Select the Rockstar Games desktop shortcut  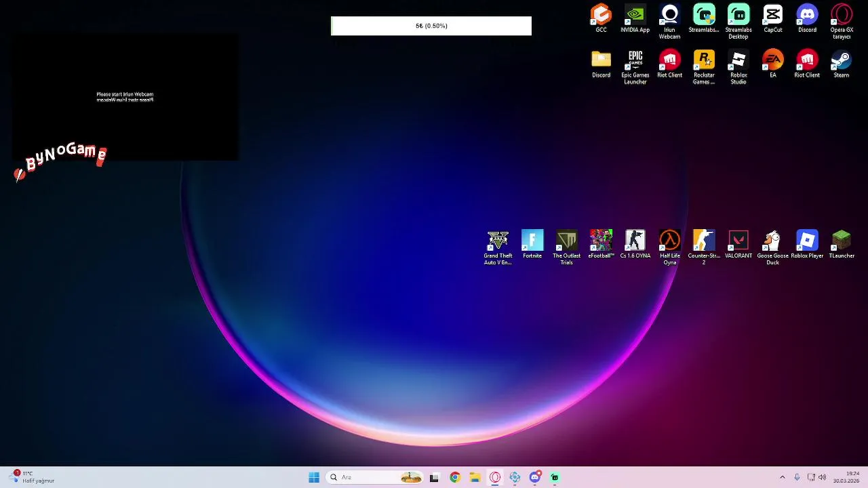[x=704, y=67]
